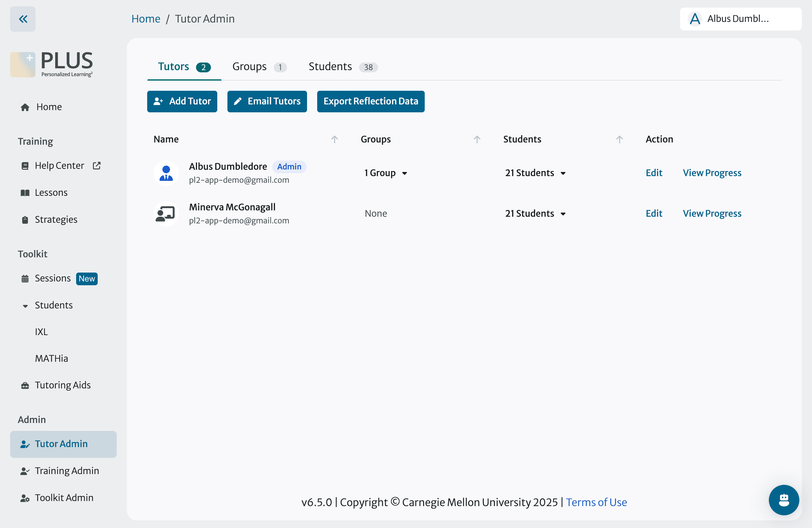
Task: Click Albus Dumbledore's avatar icon
Action: (166, 173)
